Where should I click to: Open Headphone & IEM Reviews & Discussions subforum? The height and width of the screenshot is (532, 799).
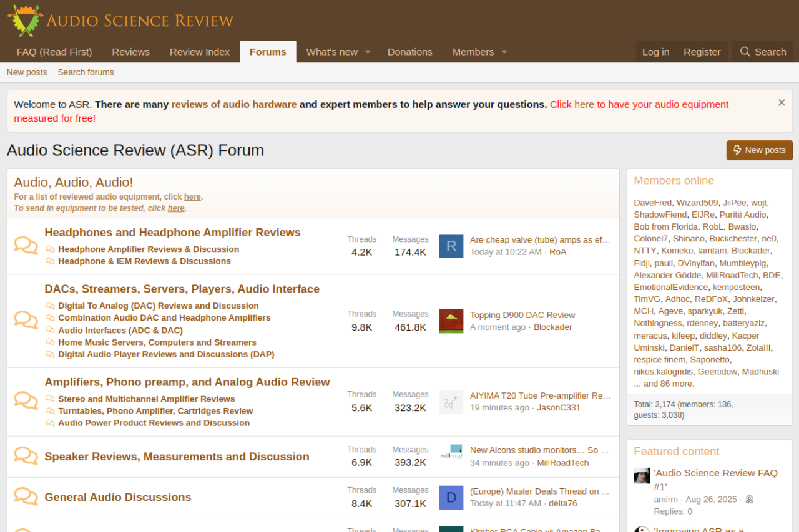(x=144, y=261)
